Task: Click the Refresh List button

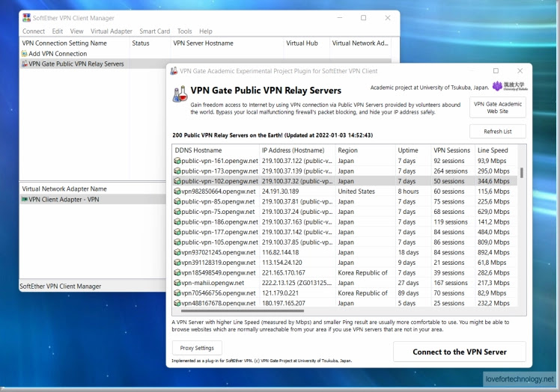Action: pyautogui.click(x=498, y=132)
